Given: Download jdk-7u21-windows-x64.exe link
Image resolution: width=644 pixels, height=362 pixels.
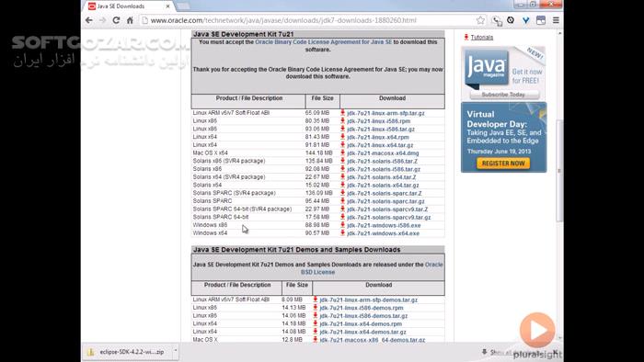Looking at the screenshot, I should 384,233.
